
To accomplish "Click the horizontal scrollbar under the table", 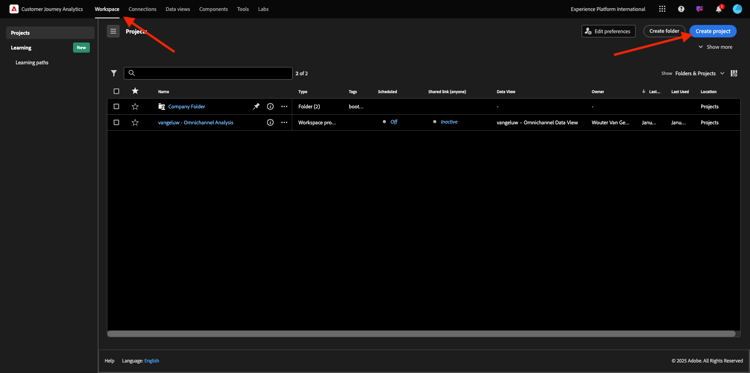I will tap(421, 334).
